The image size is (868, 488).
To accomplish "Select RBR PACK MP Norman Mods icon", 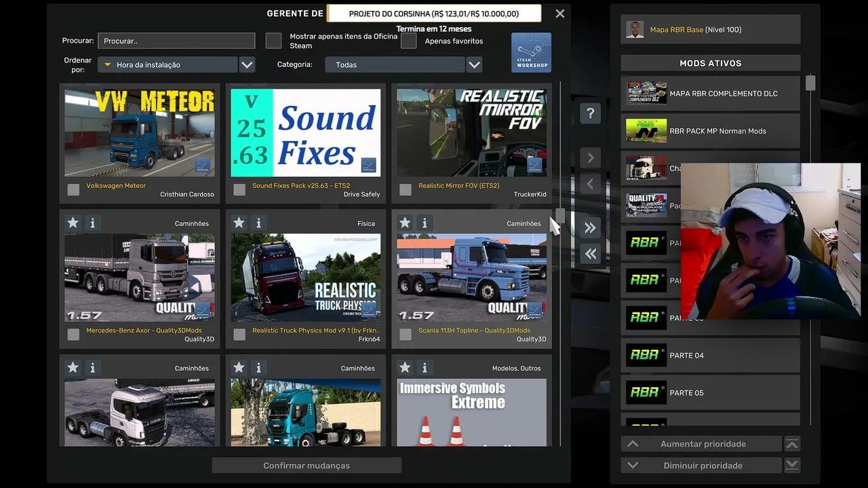I will [x=646, y=131].
